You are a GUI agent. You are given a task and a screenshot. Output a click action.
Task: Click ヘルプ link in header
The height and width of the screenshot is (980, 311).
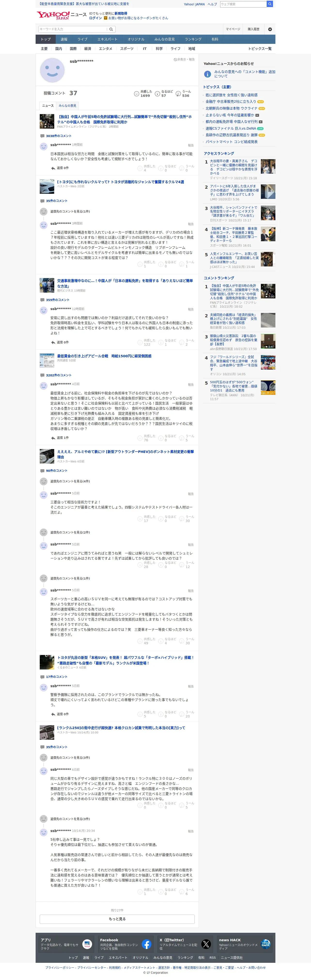coord(212,4)
